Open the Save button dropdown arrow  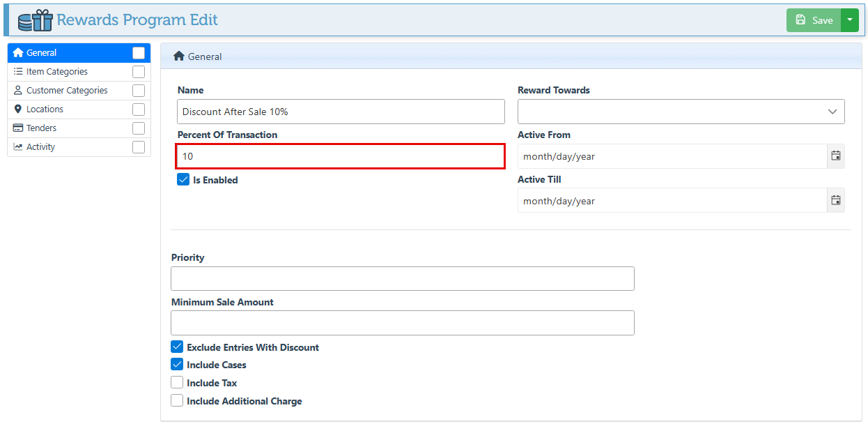tap(849, 20)
